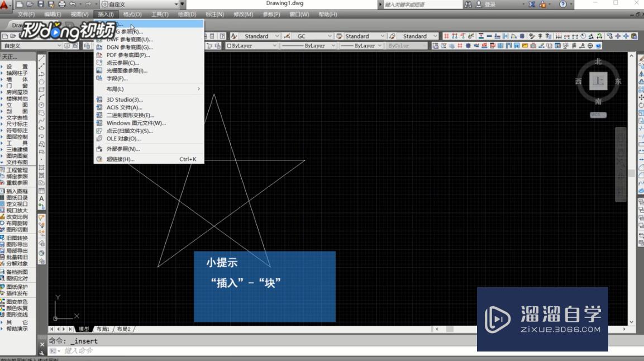Image resolution: width=644 pixels, height=361 pixels.
Task: Click the WCS label under the ViewCube
Action: [598, 115]
